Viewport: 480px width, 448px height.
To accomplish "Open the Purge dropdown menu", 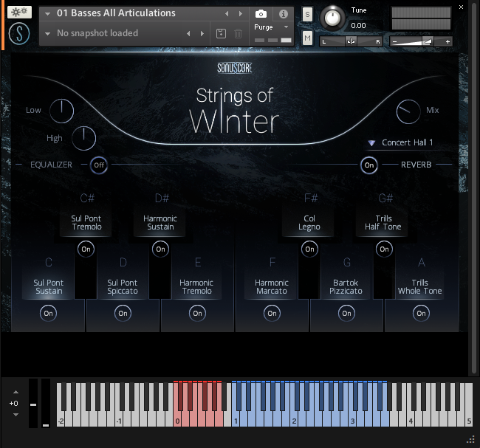I will (287, 27).
